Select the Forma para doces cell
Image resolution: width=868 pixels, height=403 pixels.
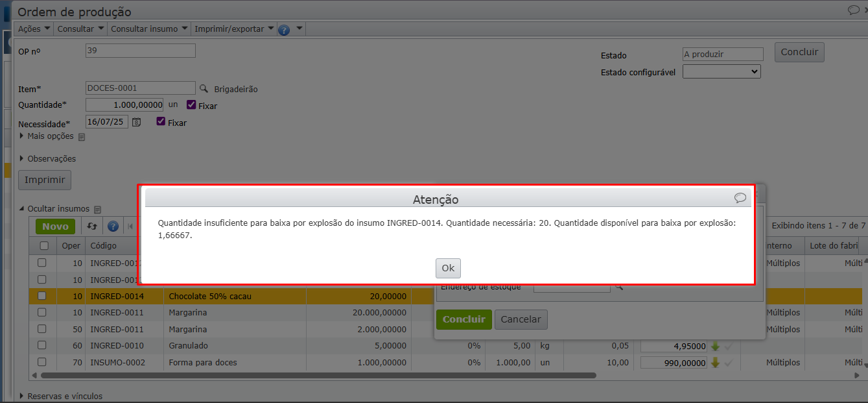(x=235, y=362)
